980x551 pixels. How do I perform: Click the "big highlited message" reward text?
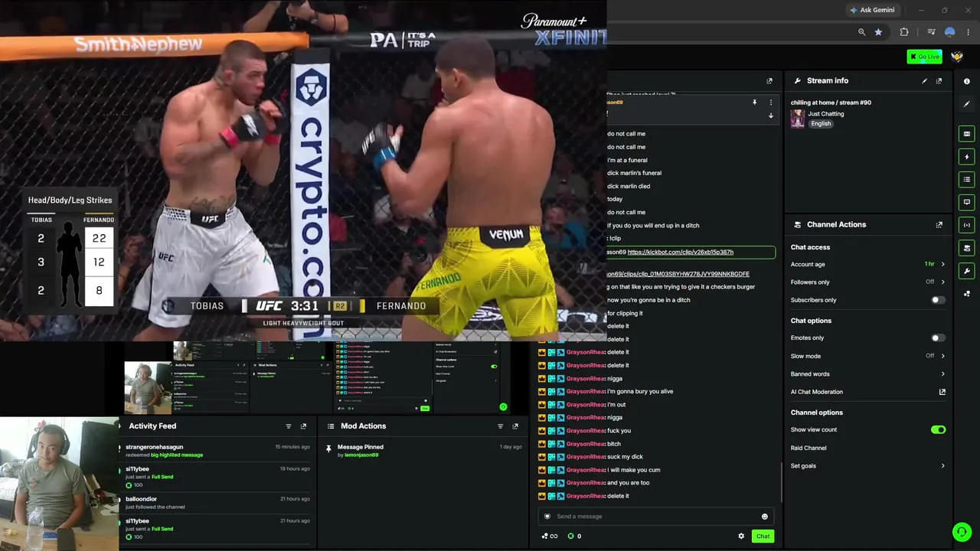[177, 455]
